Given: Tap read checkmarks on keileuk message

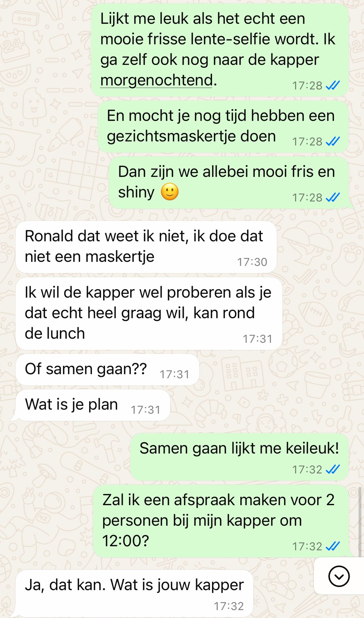Looking at the screenshot, I should click(332, 469).
